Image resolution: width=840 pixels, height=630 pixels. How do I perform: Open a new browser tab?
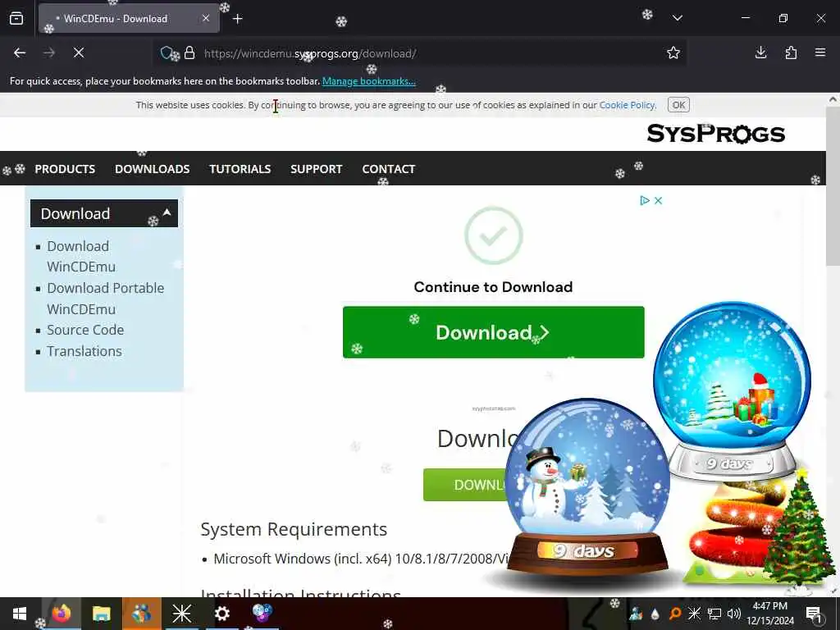click(237, 19)
